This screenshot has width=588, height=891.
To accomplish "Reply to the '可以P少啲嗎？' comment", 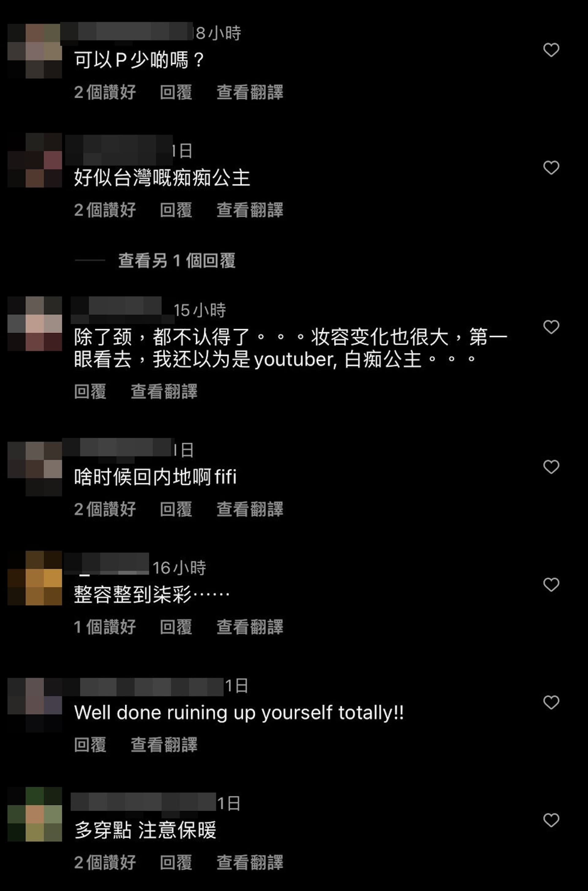I will (x=176, y=92).
